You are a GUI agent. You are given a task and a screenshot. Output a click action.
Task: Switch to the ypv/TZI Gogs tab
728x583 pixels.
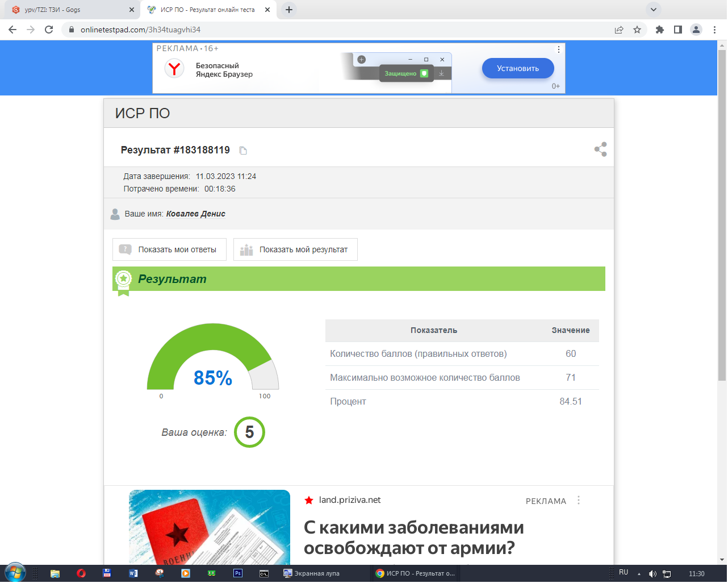click(68, 10)
